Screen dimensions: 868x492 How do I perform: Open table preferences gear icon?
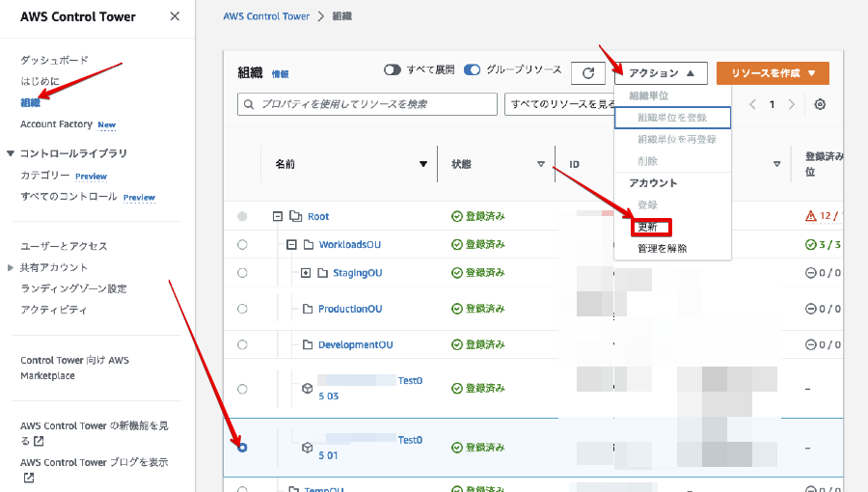(x=820, y=104)
